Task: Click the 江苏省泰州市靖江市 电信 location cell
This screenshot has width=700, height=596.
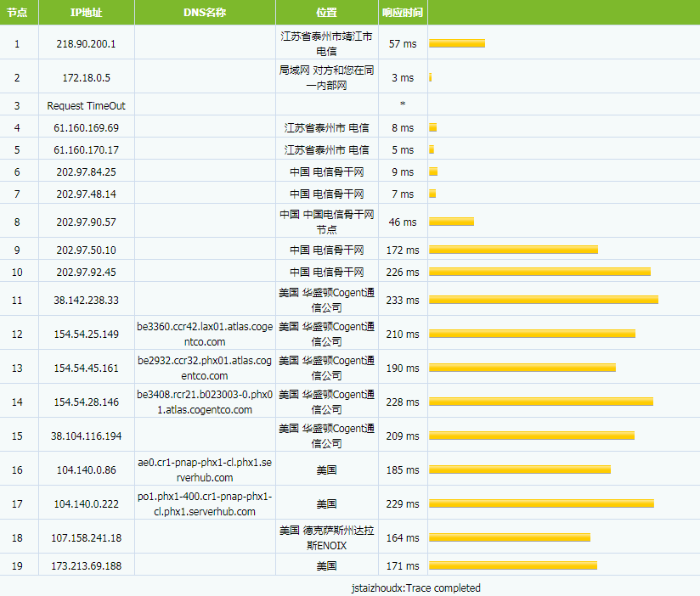Action: pyautogui.click(x=326, y=43)
